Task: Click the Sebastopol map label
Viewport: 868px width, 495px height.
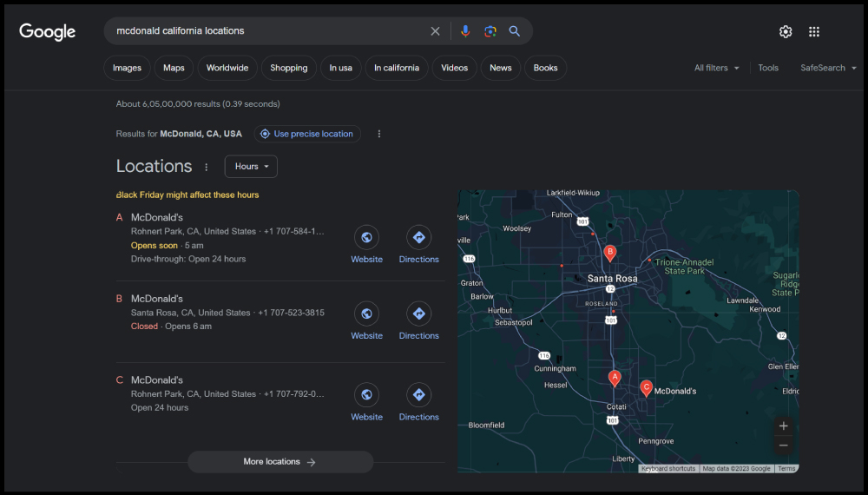Action: tap(514, 322)
